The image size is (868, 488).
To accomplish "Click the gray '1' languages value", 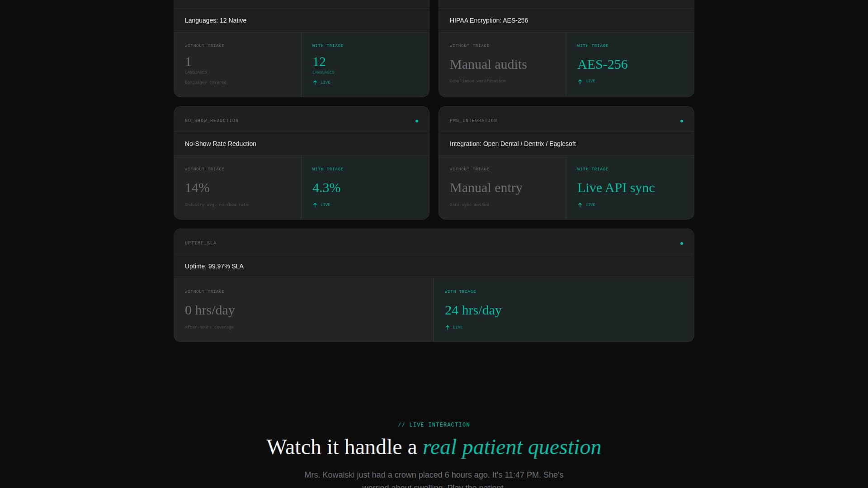I will (x=188, y=61).
